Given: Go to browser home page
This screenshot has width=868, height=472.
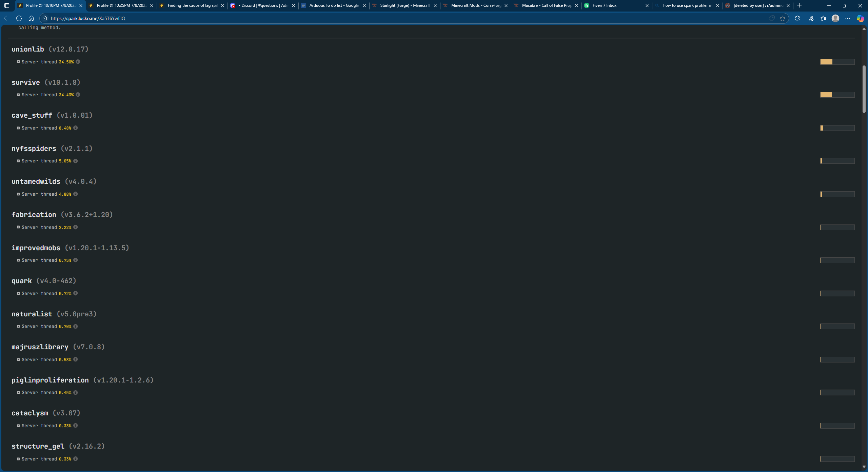Looking at the screenshot, I should coord(31,18).
